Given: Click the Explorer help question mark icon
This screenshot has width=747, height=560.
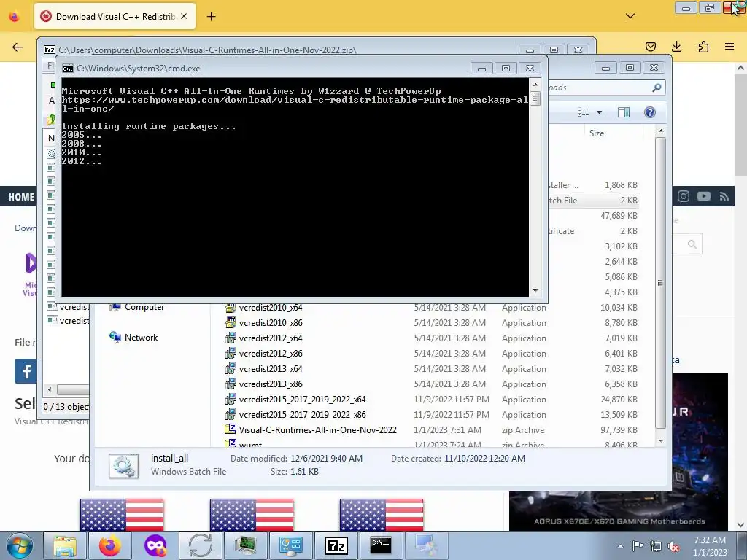Looking at the screenshot, I should 650,112.
